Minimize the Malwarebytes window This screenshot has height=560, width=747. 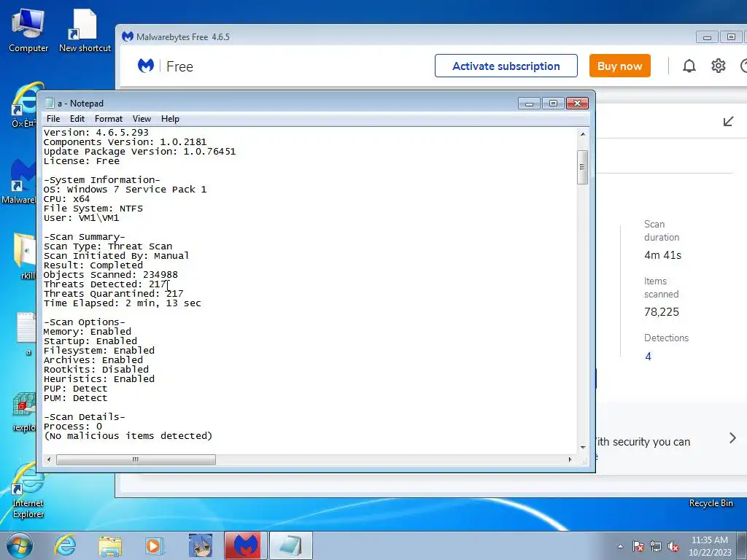[x=707, y=37]
